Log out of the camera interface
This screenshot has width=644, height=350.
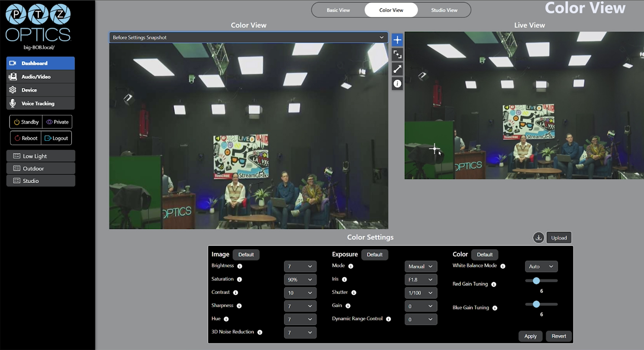tap(57, 138)
